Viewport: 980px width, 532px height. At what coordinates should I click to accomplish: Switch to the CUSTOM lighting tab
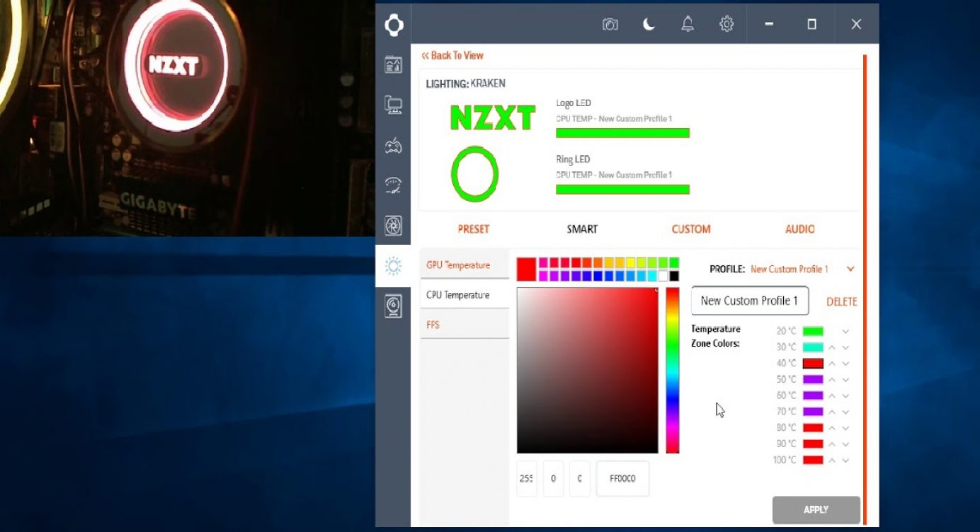coord(691,229)
